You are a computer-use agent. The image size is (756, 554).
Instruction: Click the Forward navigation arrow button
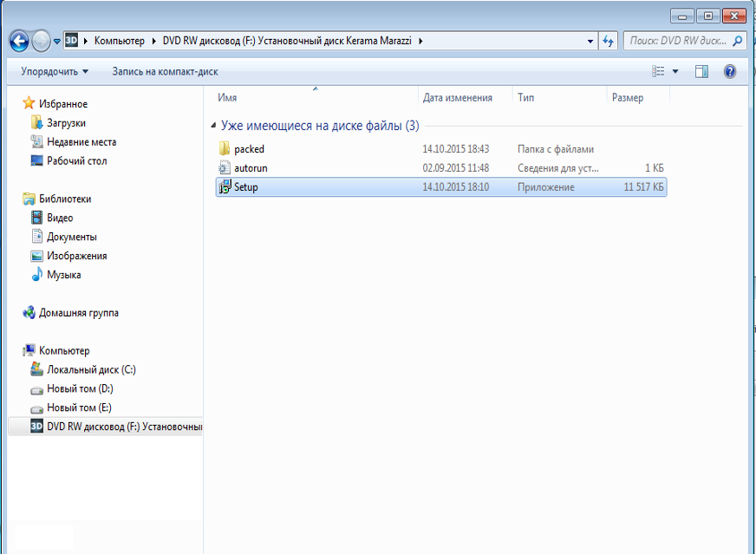tap(41, 41)
